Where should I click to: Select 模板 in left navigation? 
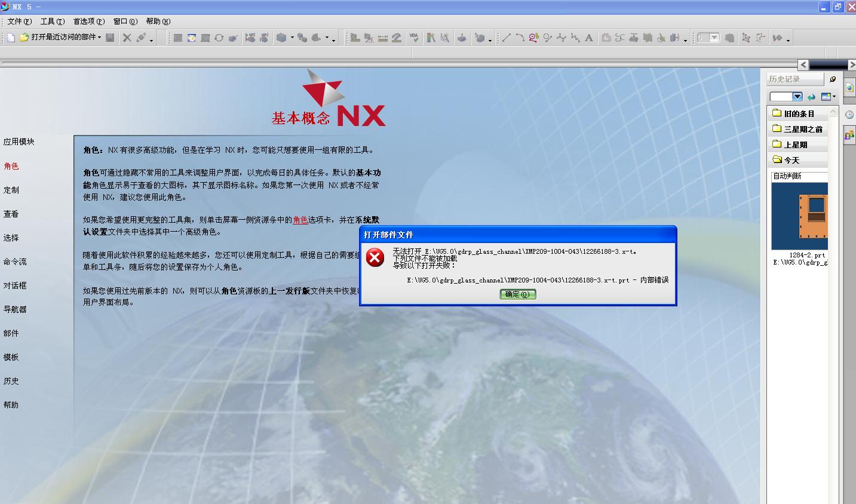click(11, 357)
